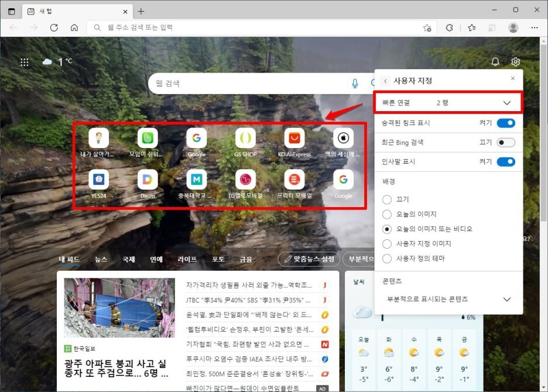Viewport: 548px width, 392px height.
Task: Open headline 자가격리자 생필품 사러 외출
Action: [x=249, y=285]
